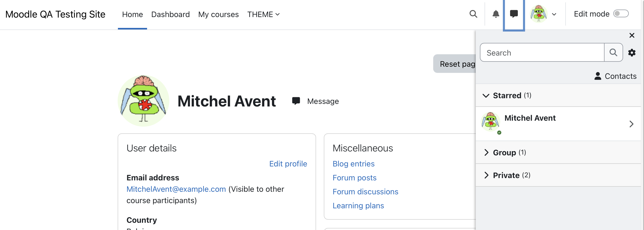The image size is (644, 230).
Task: Click the Message icon beside Mitchel Avent
Action: tap(296, 101)
